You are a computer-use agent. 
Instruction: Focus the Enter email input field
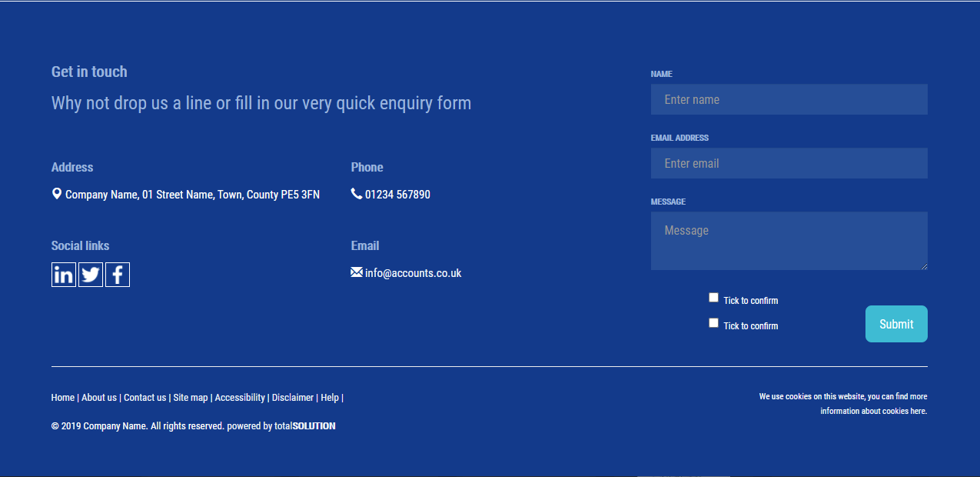[x=789, y=163]
